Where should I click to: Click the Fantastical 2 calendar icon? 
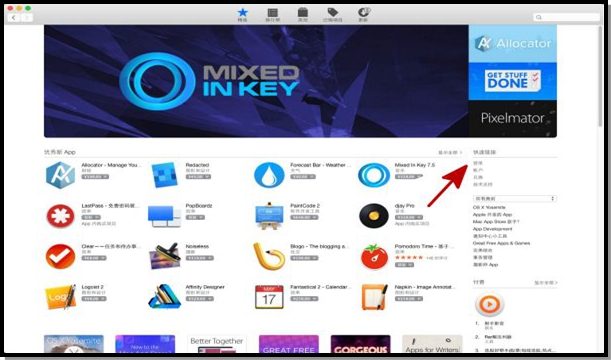269,297
